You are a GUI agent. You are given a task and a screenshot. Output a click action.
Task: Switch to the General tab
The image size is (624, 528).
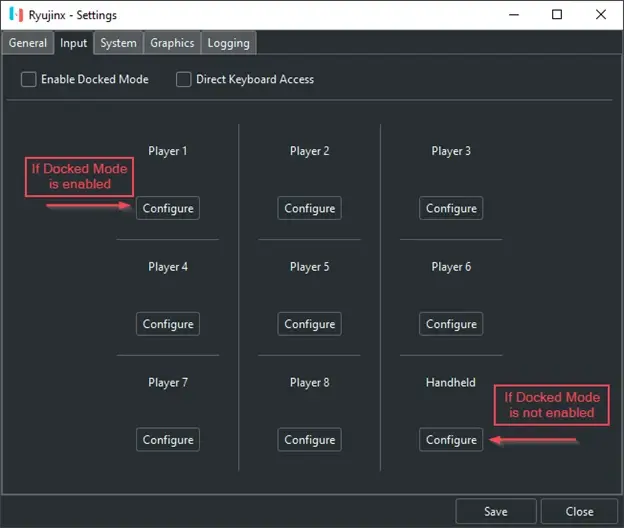click(x=28, y=43)
